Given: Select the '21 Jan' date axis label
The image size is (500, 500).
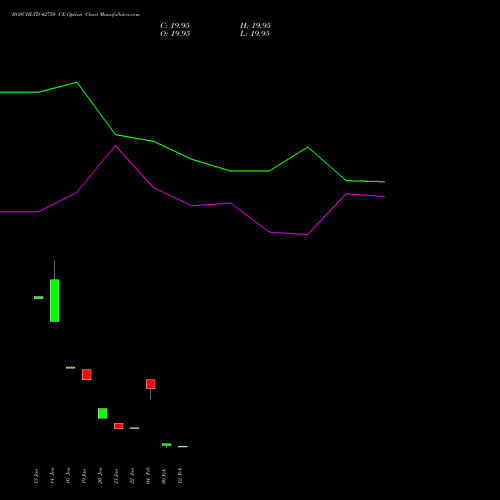Looking at the screenshot, I should 116,475.
